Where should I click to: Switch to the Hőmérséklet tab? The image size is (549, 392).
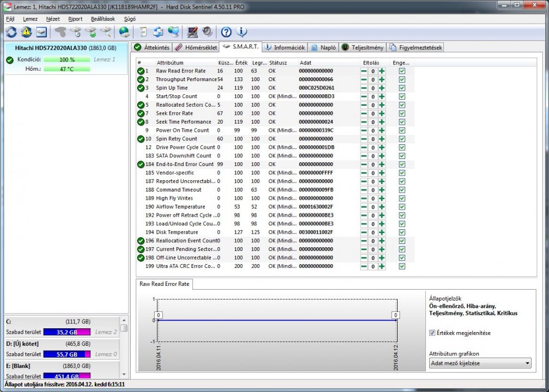(x=196, y=47)
